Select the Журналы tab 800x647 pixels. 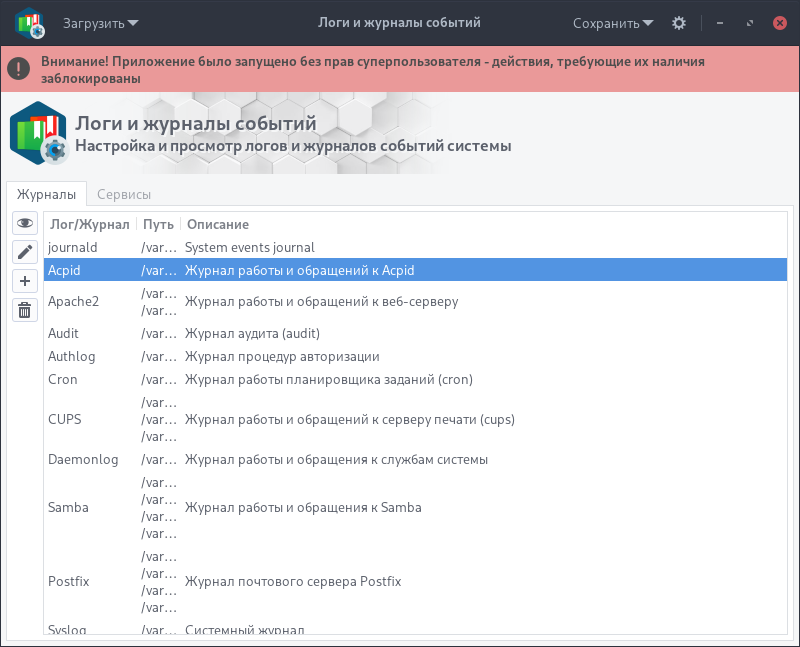tap(46, 194)
